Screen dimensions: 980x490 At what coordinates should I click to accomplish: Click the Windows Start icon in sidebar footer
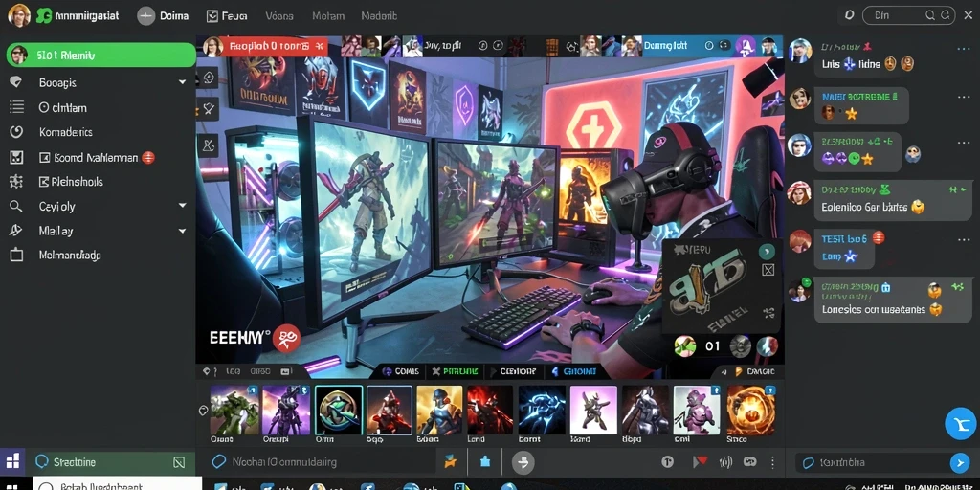click(x=12, y=462)
